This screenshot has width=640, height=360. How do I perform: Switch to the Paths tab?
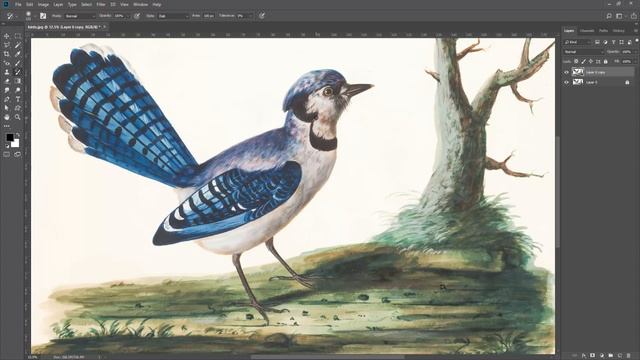[604, 31]
